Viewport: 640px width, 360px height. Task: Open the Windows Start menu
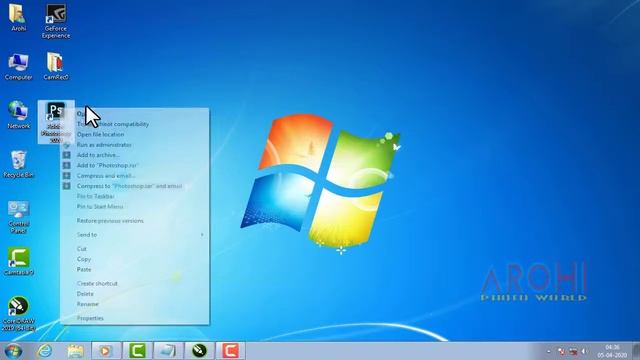coord(13,351)
